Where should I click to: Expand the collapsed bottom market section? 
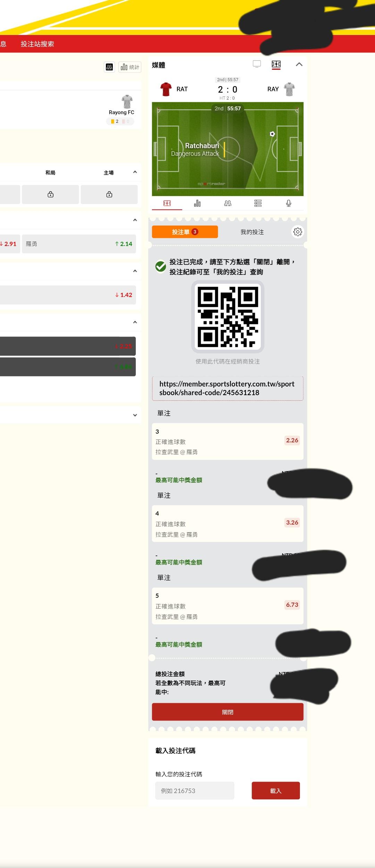tap(135, 415)
